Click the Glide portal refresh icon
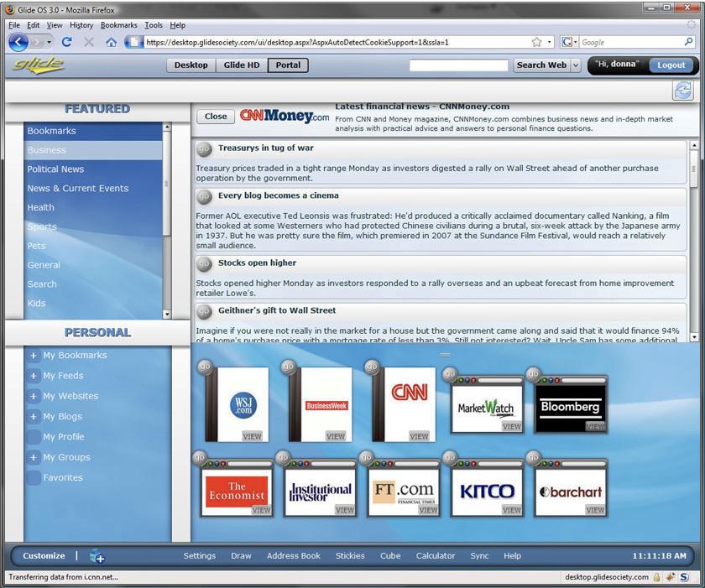 [682, 91]
